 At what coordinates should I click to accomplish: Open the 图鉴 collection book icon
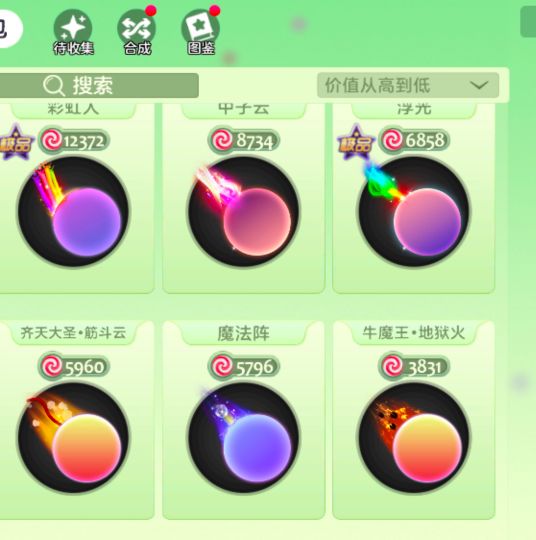201,32
